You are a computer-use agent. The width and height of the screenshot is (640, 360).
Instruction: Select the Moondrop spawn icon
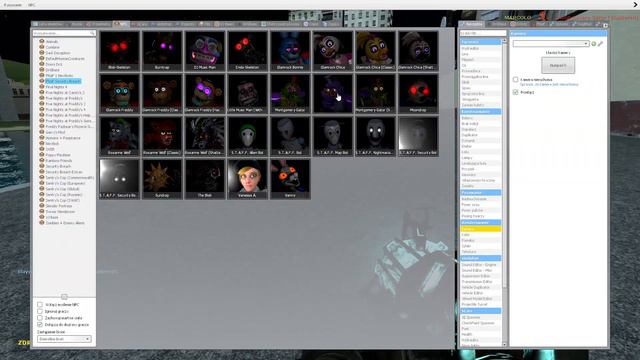[x=418, y=93]
